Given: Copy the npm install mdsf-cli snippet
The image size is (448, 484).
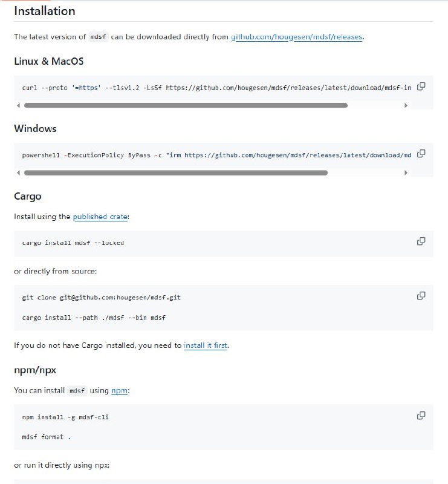Looking at the screenshot, I should 421,416.
